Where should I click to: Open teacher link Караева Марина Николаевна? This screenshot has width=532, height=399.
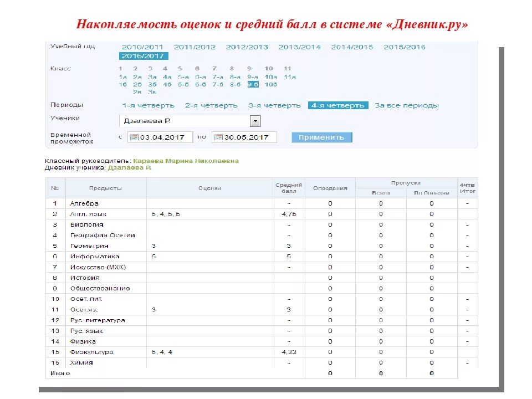tap(186, 161)
